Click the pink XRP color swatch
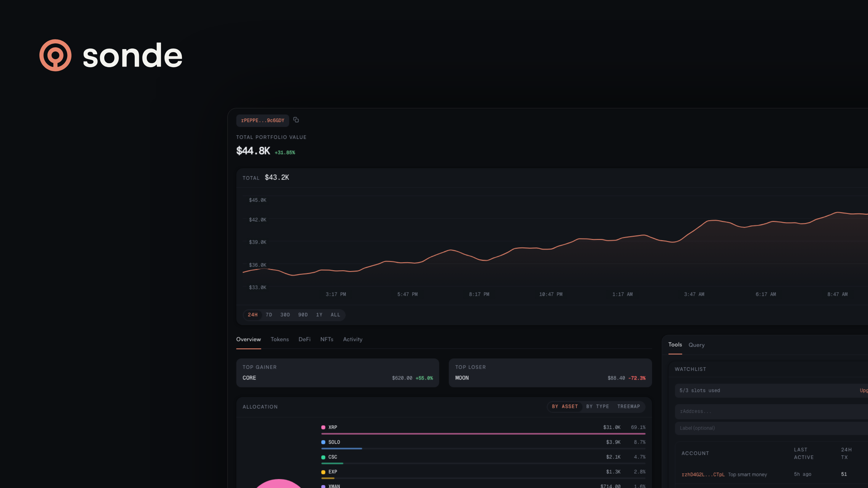Viewport: 868px width, 488px height. pyautogui.click(x=323, y=427)
